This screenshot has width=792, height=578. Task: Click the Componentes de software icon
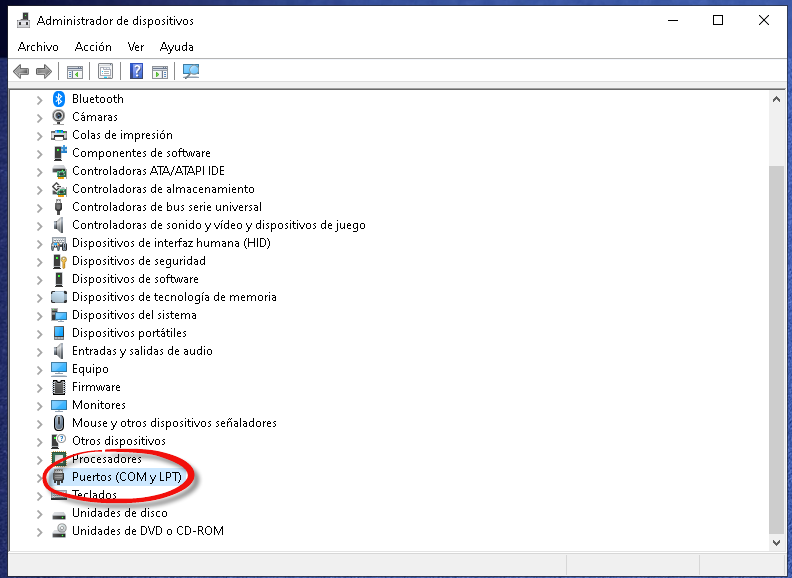click(60, 153)
